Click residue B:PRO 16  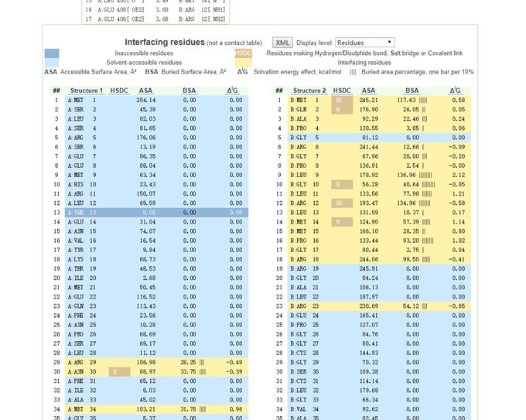304,241
